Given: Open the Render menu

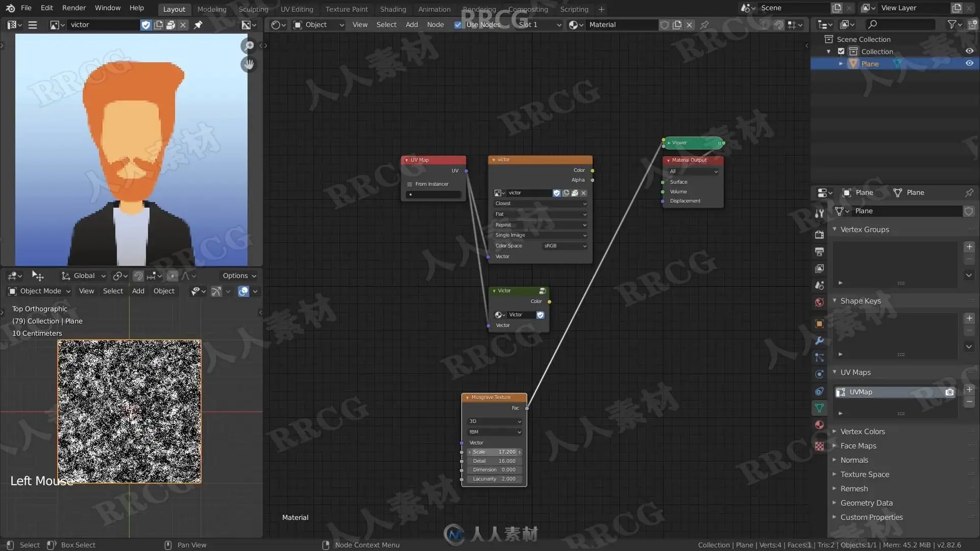Looking at the screenshot, I should 74,8.
